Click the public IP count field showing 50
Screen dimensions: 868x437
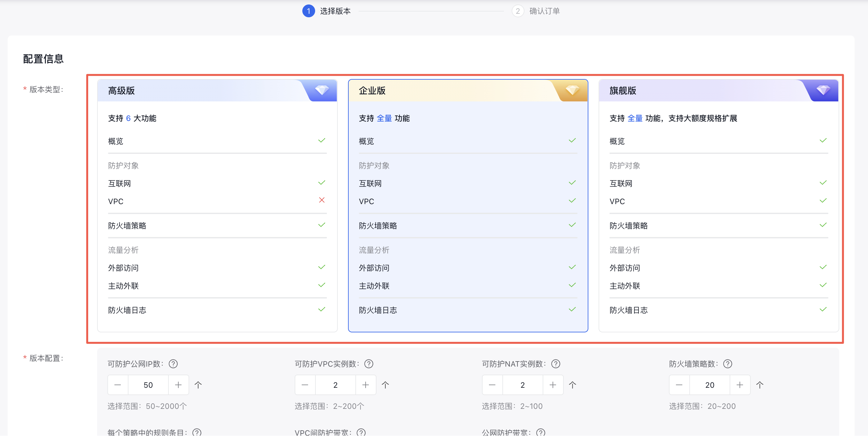pos(148,385)
